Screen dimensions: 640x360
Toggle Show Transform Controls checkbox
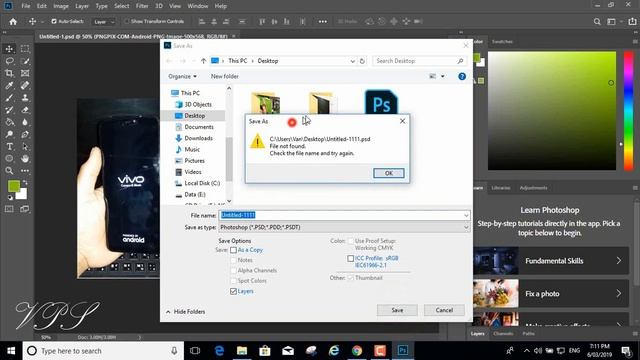click(127, 21)
